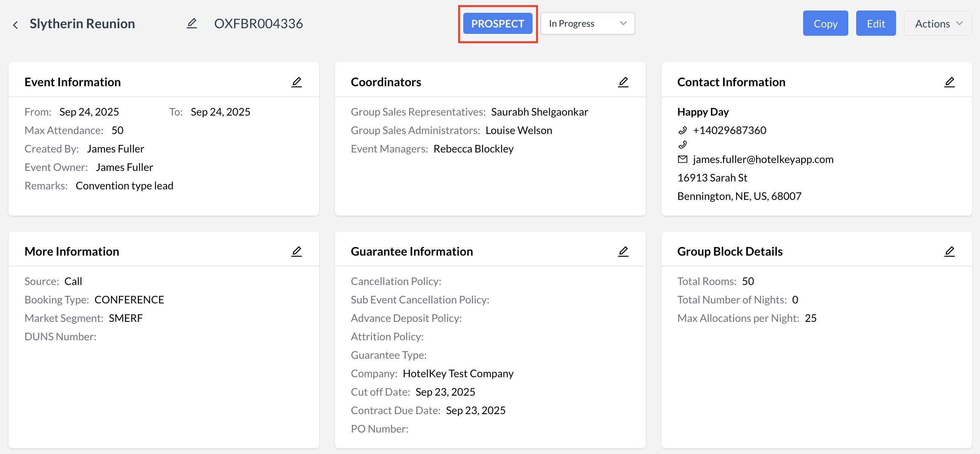980x454 pixels.
Task: Edit the Coordinators card
Action: pyautogui.click(x=623, y=82)
